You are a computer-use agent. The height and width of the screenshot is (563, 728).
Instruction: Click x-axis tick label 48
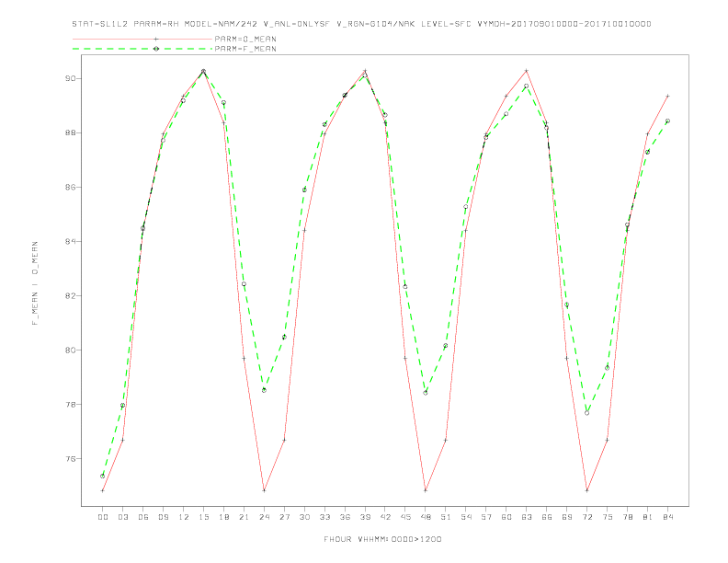pyautogui.click(x=426, y=517)
